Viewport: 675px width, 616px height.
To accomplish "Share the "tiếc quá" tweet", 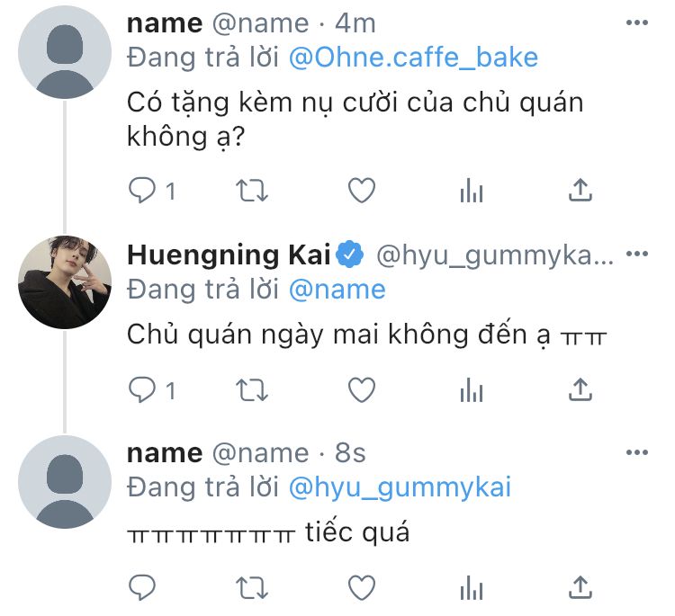I will [581, 586].
